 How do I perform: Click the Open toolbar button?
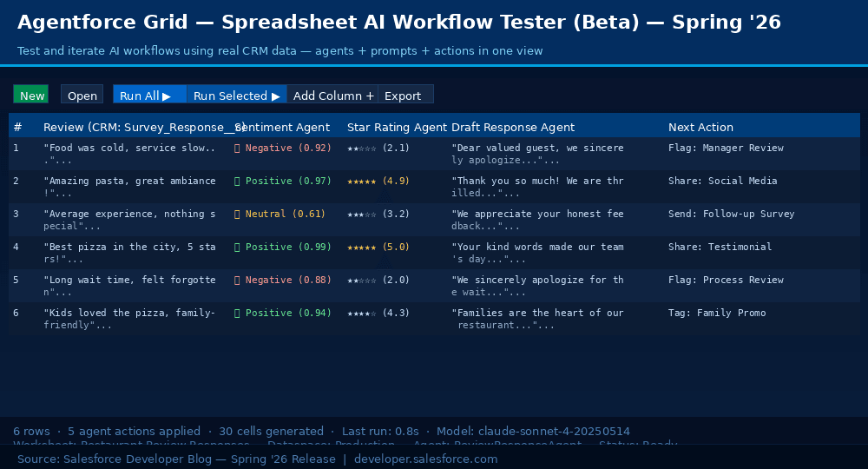coord(82,96)
